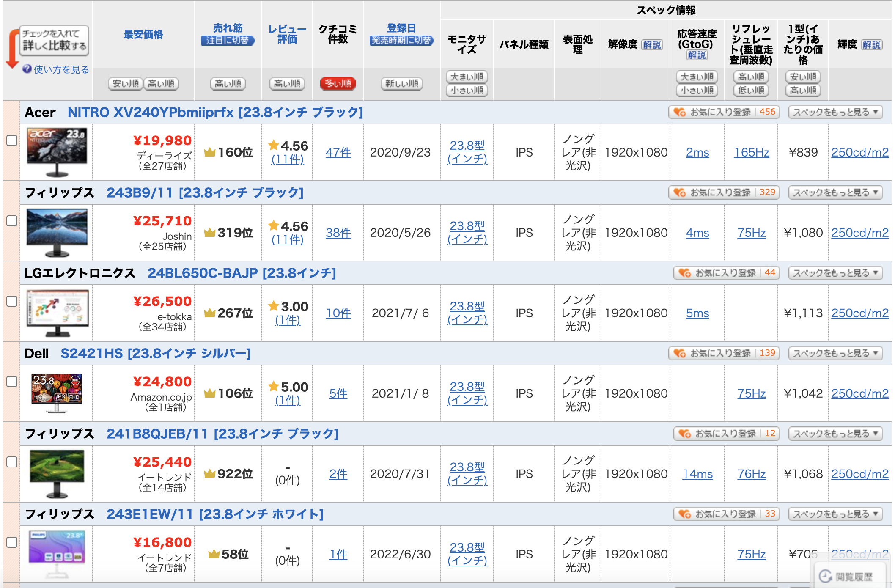Add Philips 241B8QJEB/11 to favorites (12)
The height and width of the screenshot is (588, 895).
(726, 434)
